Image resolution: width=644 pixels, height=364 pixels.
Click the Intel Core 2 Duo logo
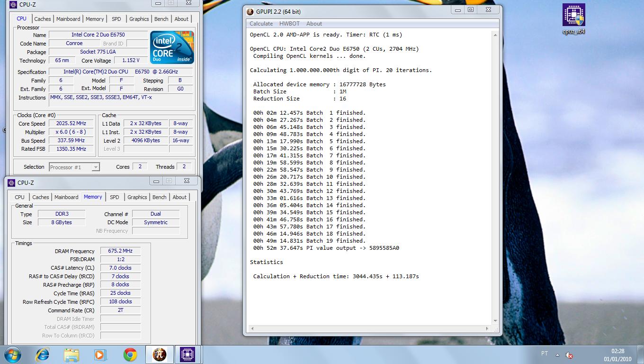pos(172,47)
